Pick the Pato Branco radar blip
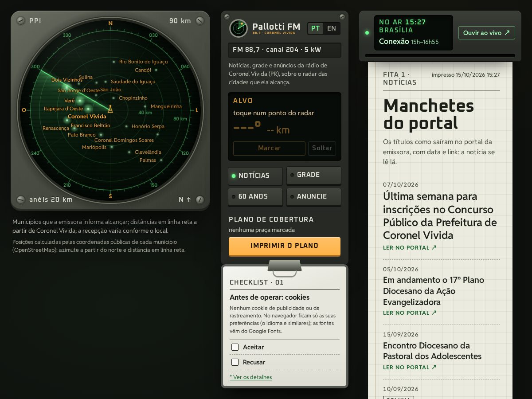This screenshot has width=532, height=399. [x=101, y=135]
